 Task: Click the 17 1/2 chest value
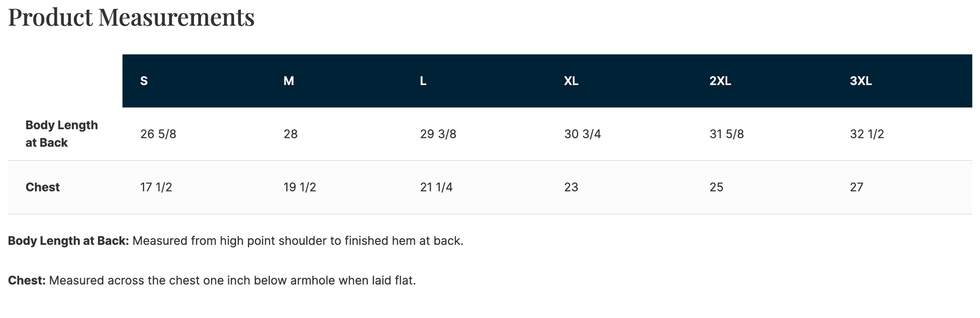(156, 187)
